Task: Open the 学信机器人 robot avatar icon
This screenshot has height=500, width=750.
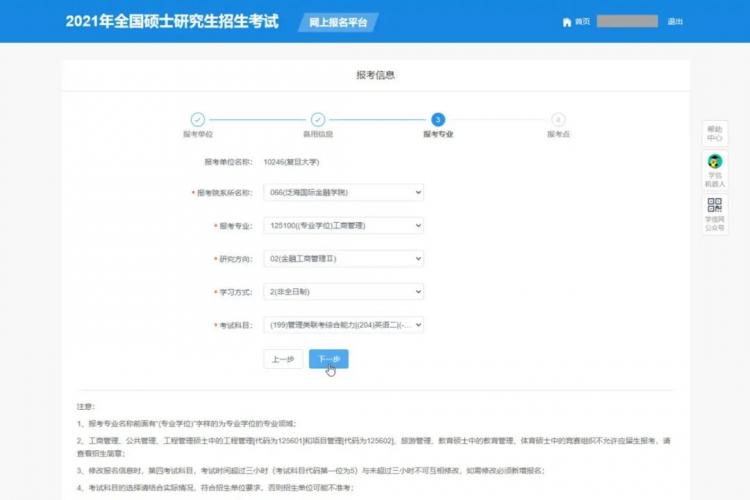Action: pos(715,162)
